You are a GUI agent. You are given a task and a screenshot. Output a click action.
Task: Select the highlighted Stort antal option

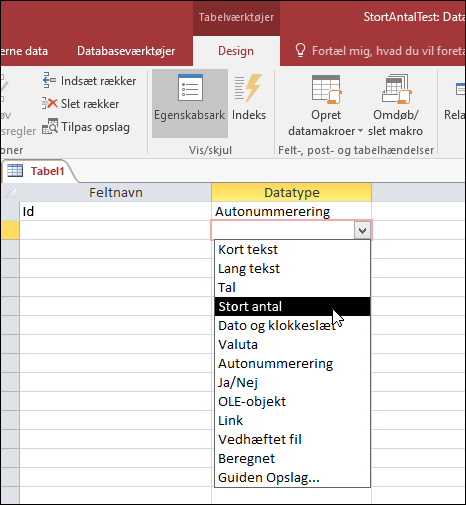tap(292, 306)
